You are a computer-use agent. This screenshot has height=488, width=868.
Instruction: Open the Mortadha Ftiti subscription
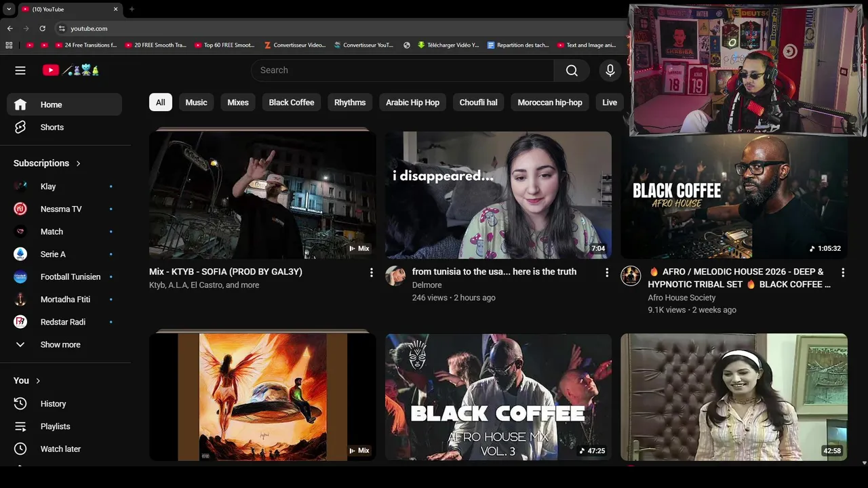pyautogui.click(x=64, y=300)
